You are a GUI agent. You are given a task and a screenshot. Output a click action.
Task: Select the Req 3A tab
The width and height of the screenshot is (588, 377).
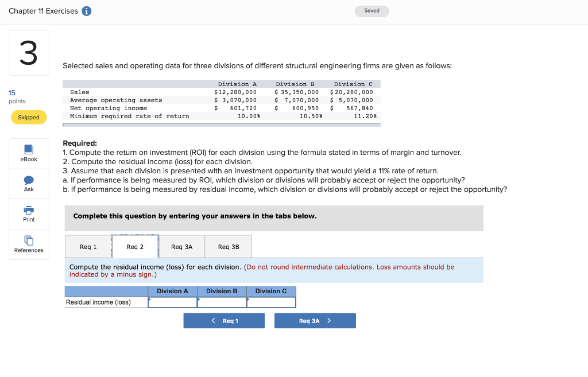181,246
